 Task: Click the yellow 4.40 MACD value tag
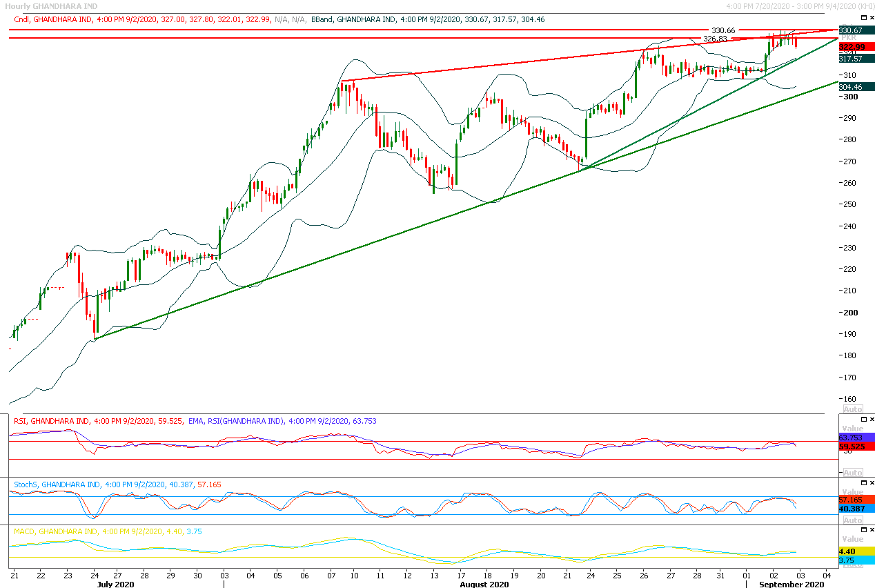click(856, 551)
